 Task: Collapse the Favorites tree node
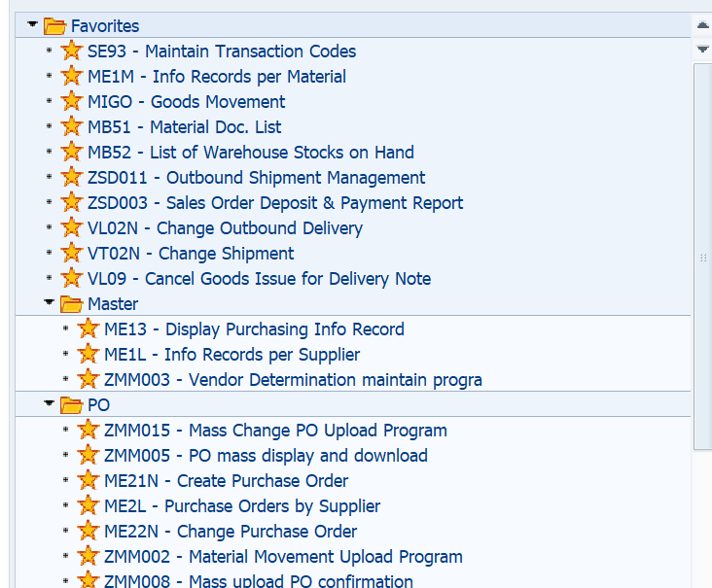pyautogui.click(x=33, y=25)
